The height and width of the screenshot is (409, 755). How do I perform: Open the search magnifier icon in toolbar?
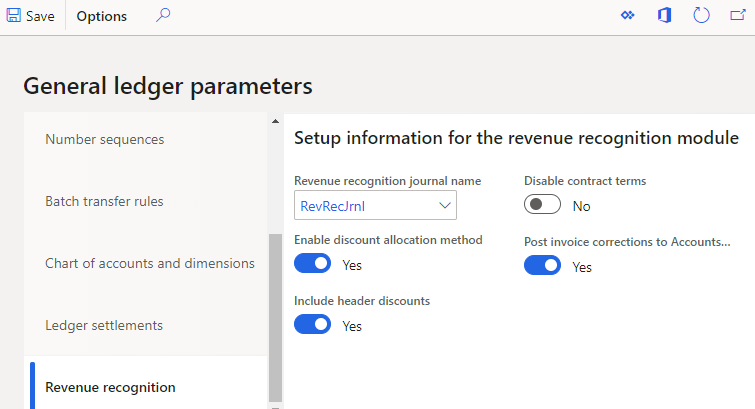click(164, 16)
